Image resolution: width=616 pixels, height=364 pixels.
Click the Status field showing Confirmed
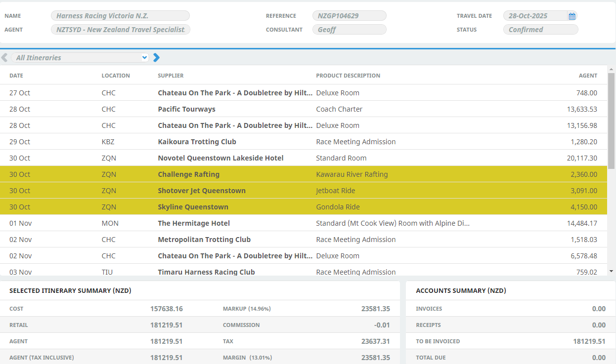[540, 30]
